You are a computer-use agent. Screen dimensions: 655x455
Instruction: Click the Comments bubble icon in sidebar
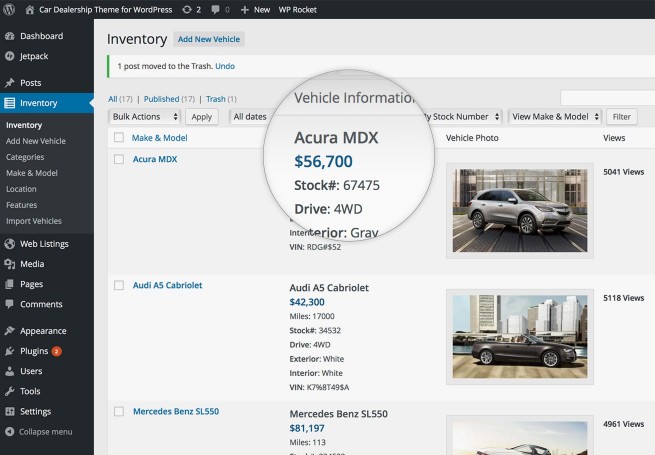tap(10, 304)
